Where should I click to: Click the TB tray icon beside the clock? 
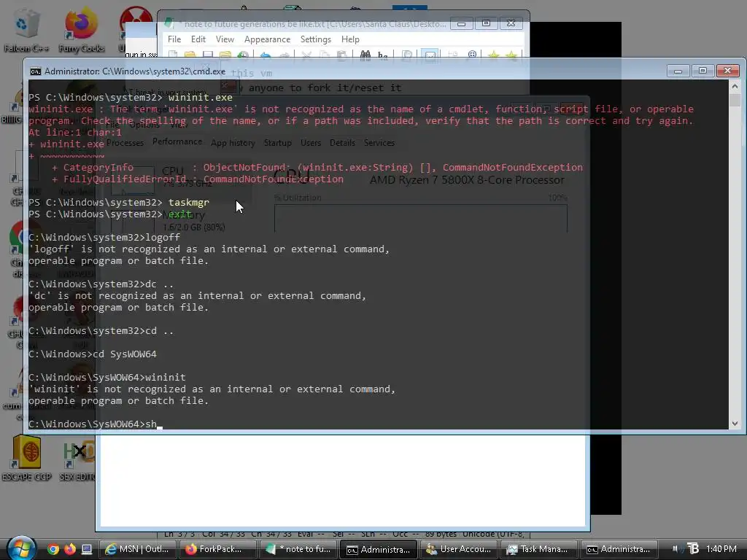[x=693, y=548]
